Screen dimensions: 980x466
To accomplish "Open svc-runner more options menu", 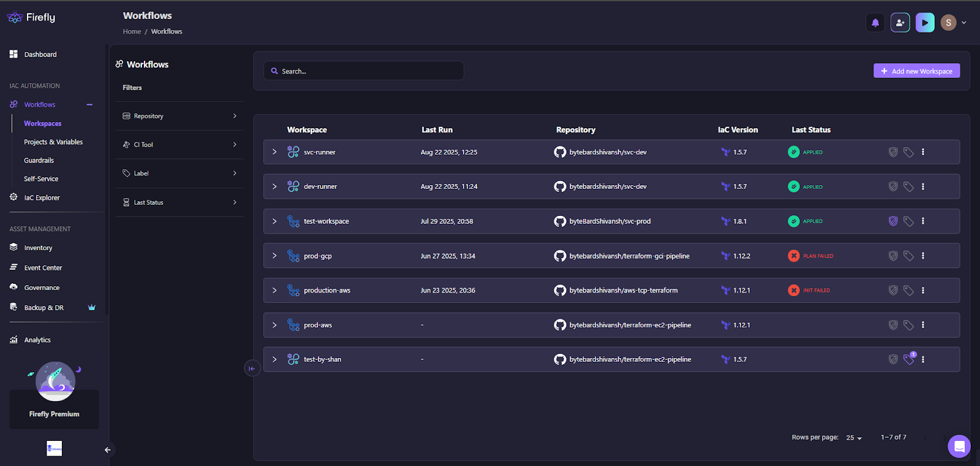I will 923,152.
